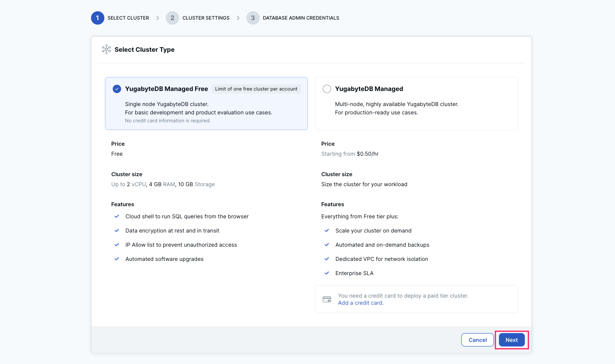615x364 pixels.
Task: Click step 3 circle in progress stepper
Action: pos(253,18)
